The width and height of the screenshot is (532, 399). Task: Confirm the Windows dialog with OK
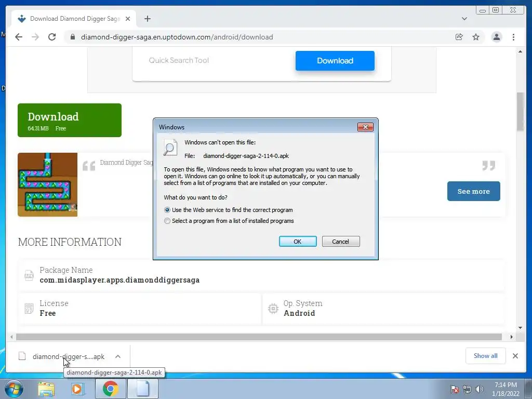[298, 241]
